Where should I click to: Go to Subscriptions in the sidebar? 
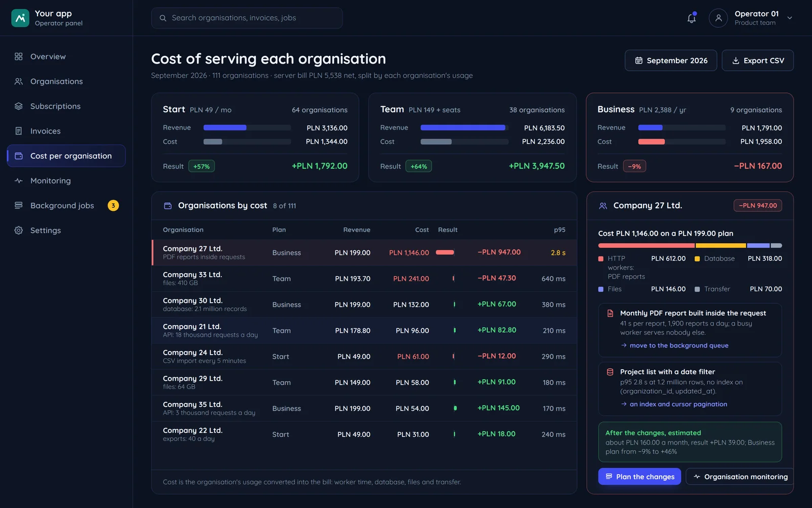tap(66, 106)
